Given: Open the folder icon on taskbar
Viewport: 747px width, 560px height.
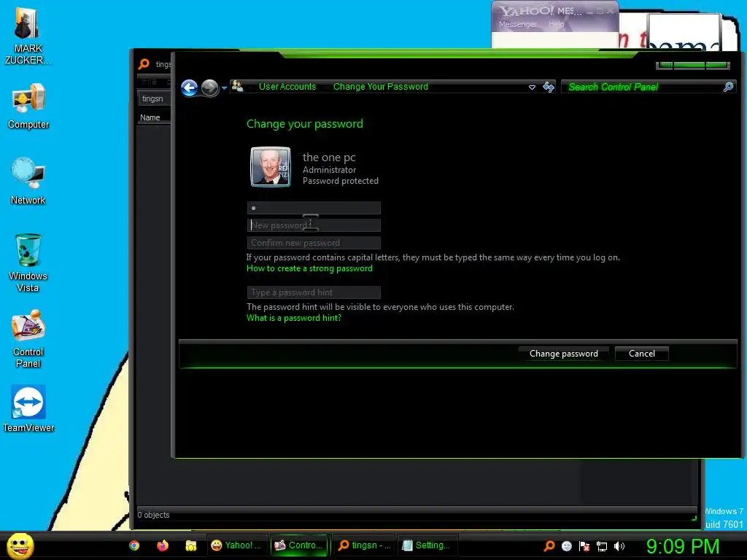Looking at the screenshot, I should pos(191,545).
